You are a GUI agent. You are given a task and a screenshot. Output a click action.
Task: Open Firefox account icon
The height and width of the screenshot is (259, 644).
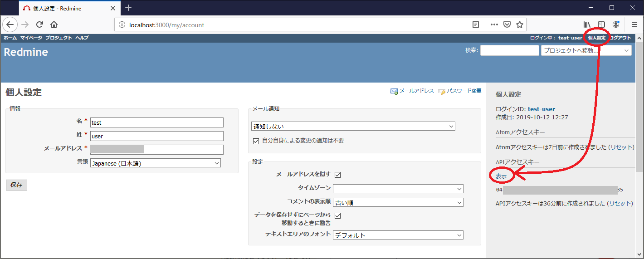(616, 24)
